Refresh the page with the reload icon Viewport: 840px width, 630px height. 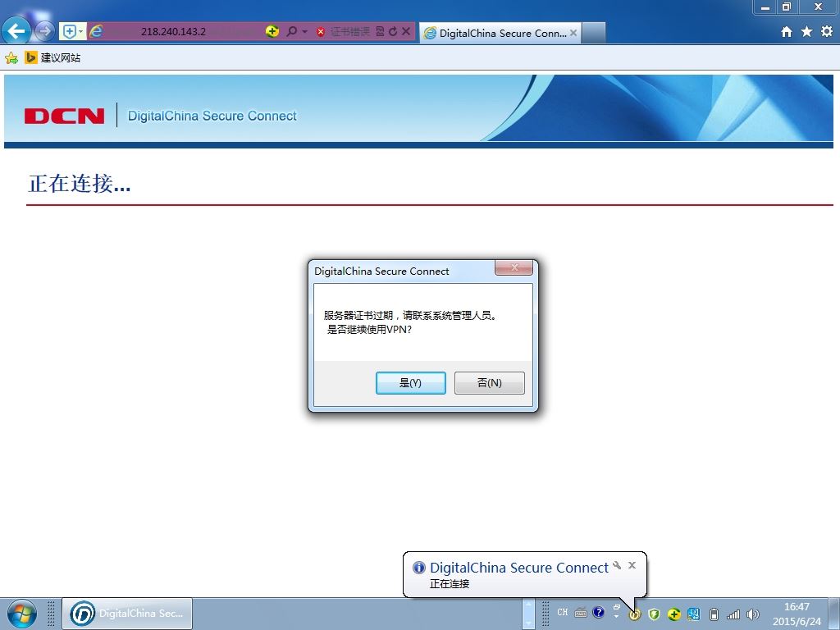pyautogui.click(x=393, y=32)
